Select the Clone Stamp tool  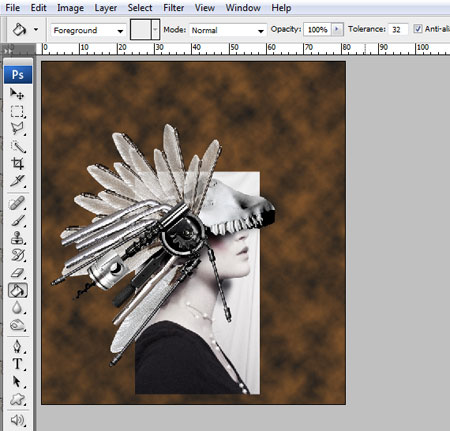pos(17,238)
